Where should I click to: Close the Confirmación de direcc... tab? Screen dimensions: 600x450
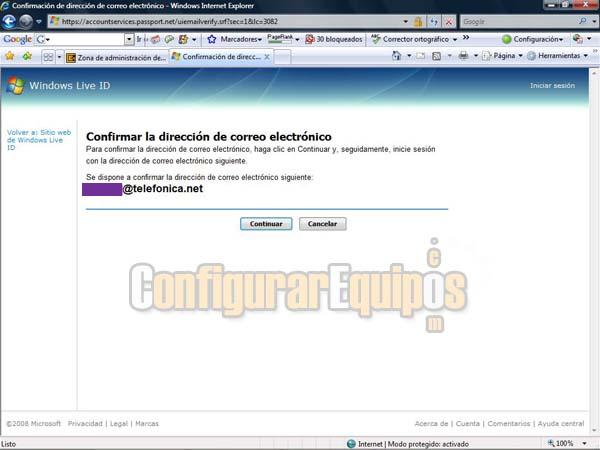coord(267,57)
